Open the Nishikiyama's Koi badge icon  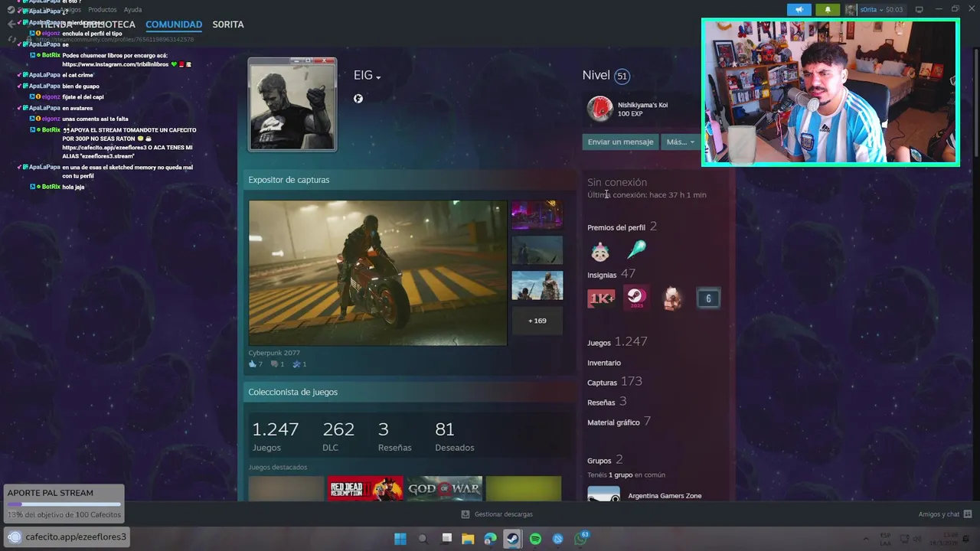[599, 109]
